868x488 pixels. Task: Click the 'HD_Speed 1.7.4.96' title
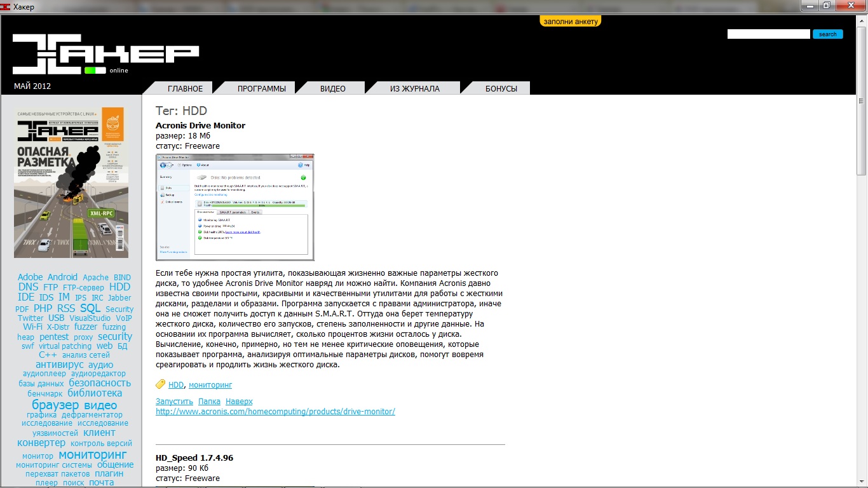coord(194,458)
